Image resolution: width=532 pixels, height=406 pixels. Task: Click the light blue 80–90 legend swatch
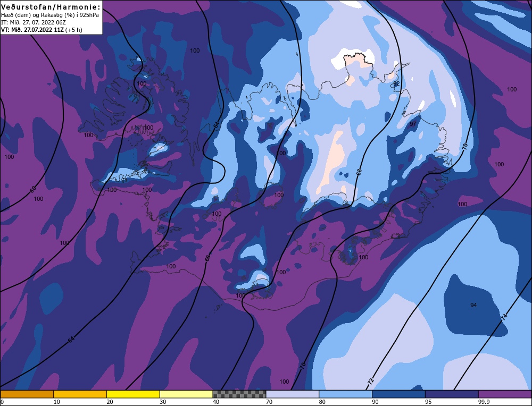(x=345, y=394)
